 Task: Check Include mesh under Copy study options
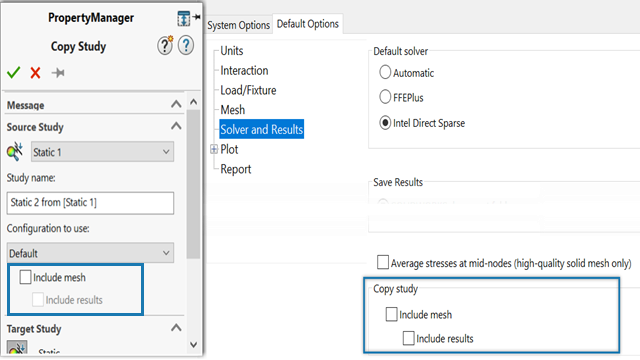pyautogui.click(x=391, y=314)
